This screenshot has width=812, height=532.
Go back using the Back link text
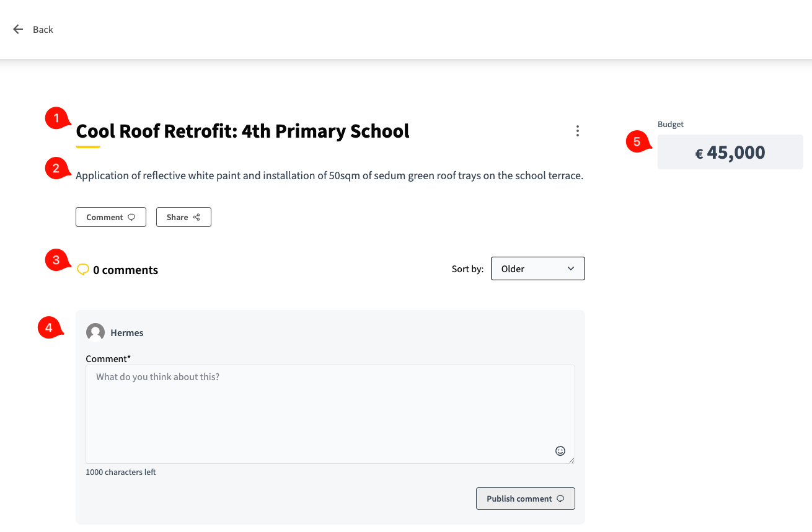click(x=43, y=30)
